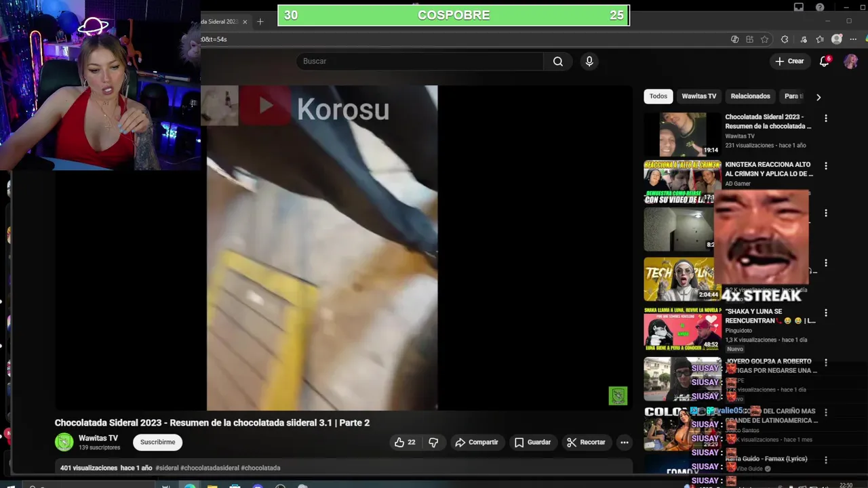The image size is (868, 488).
Task: Open the Chocolatada Sideral 2023 suggested video title
Action: point(768,121)
